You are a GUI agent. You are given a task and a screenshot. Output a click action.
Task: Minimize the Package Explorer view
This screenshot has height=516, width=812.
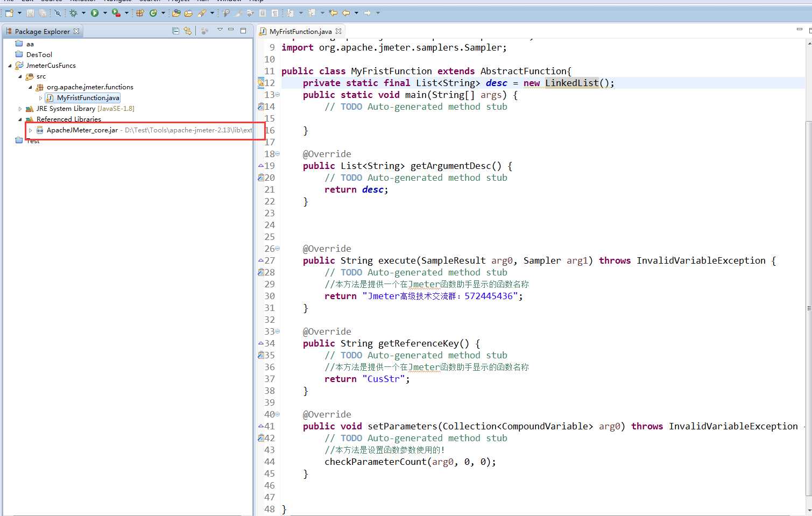[231, 30]
